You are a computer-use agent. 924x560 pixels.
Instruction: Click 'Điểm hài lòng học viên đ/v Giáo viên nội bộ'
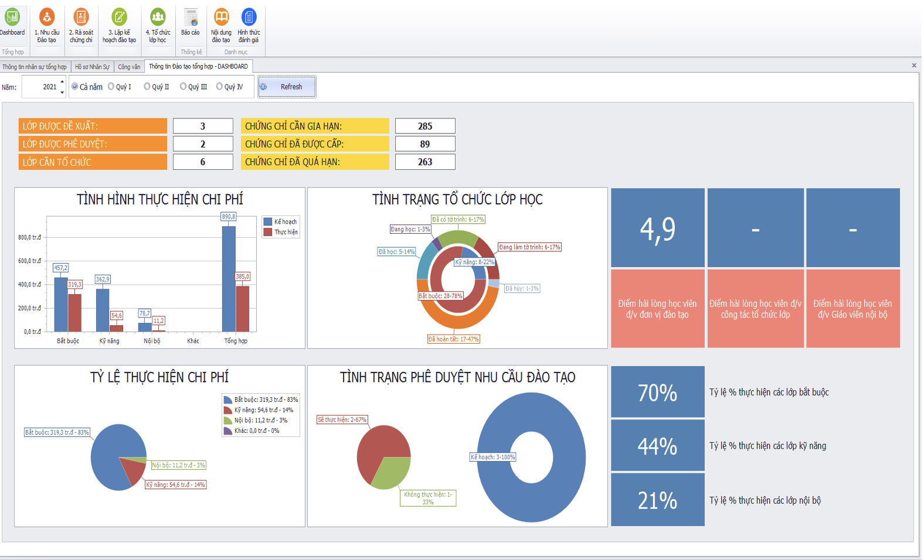click(x=852, y=309)
